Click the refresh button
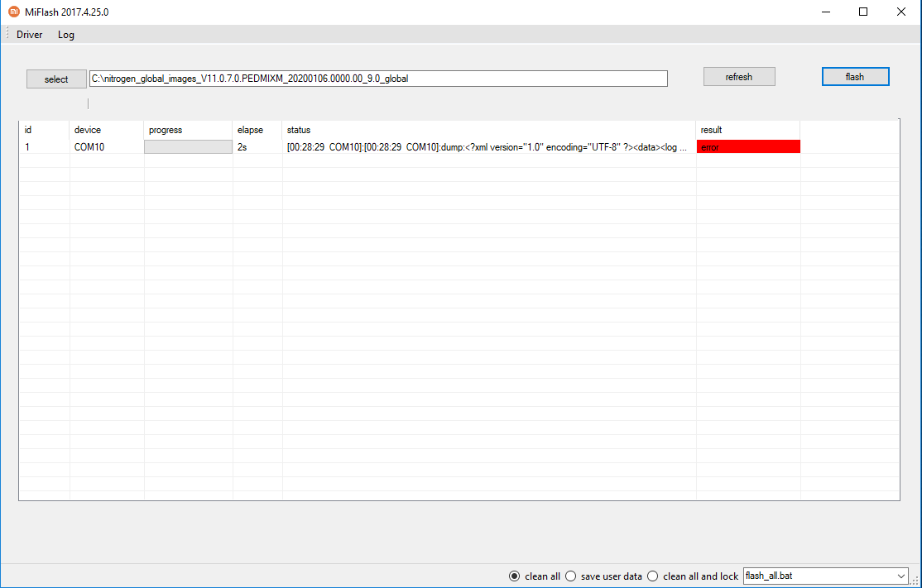 click(739, 77)
